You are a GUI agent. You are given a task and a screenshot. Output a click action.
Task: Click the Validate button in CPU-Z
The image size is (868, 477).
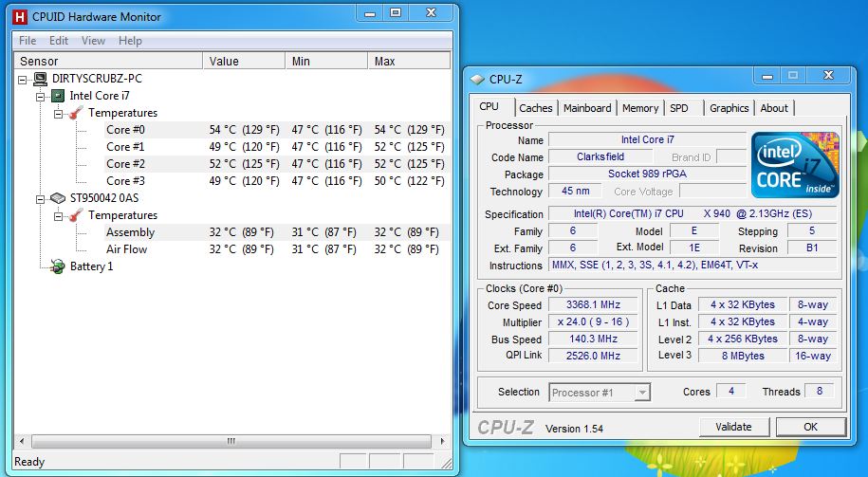734,427
